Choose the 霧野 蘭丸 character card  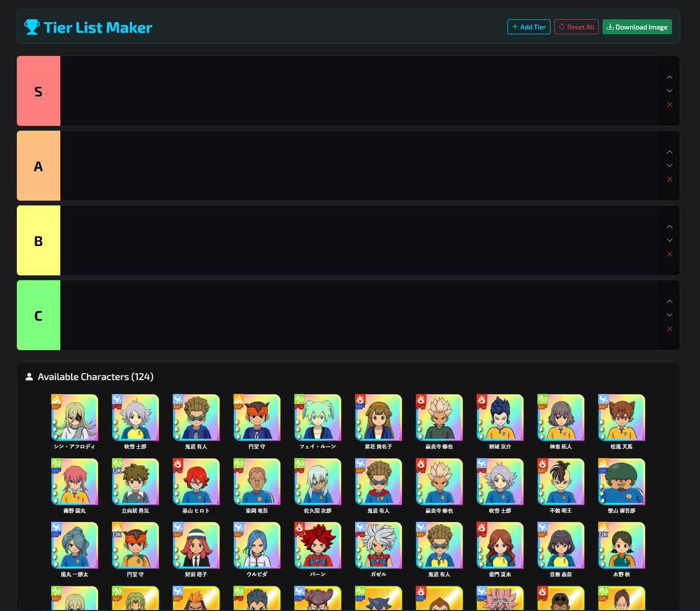click(x=75, y=486)
